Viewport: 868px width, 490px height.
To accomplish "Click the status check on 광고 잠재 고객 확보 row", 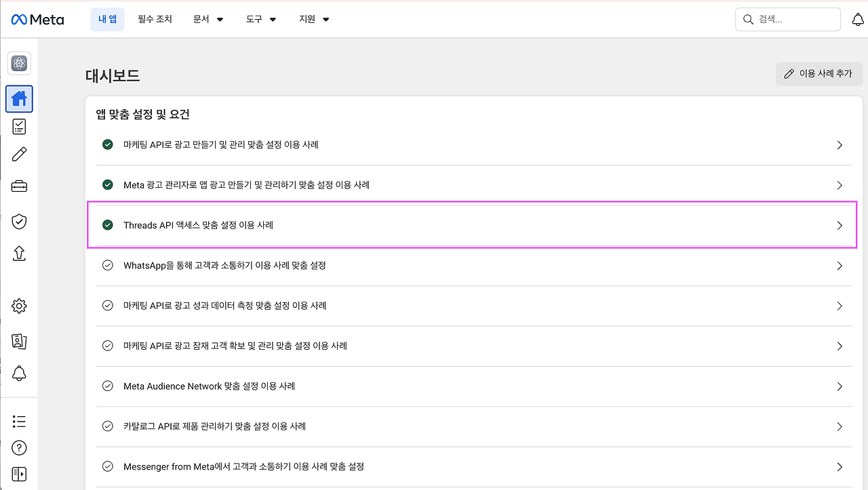I will coord(107,346).
